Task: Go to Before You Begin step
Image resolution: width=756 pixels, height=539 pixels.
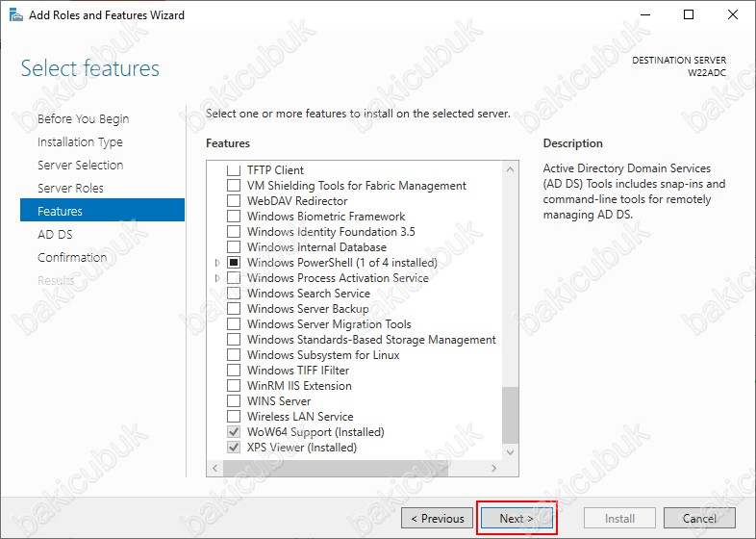Action: (84, 118)
